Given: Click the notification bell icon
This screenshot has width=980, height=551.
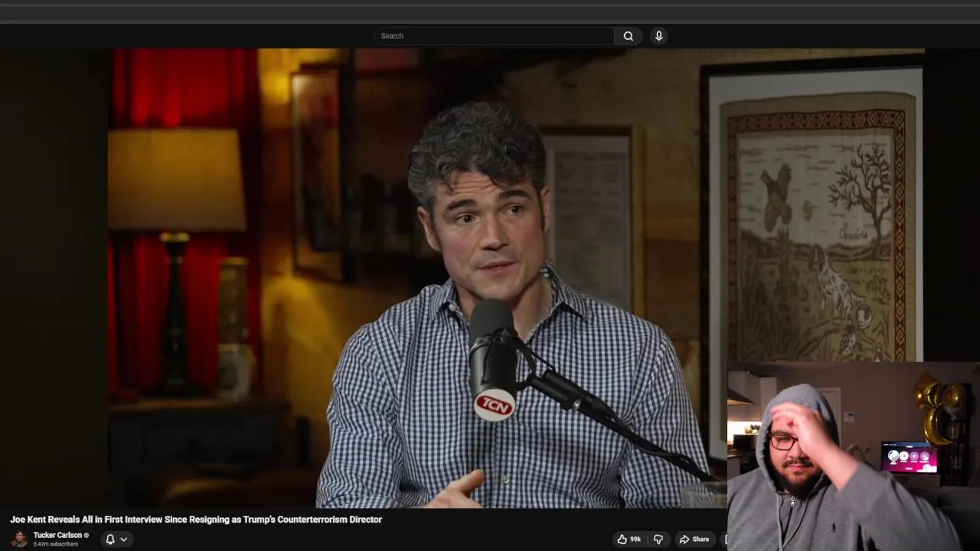Looking at the screenshot, I should click(110, 540).
